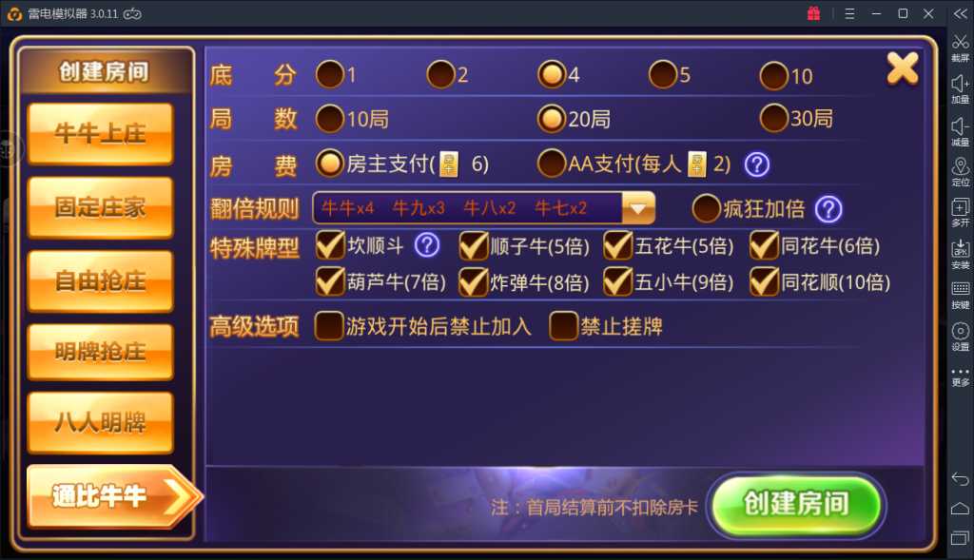Viewport: 974px width, 560px height.
Task: Click the green 创建房间 button
Action: click(796, 504)
